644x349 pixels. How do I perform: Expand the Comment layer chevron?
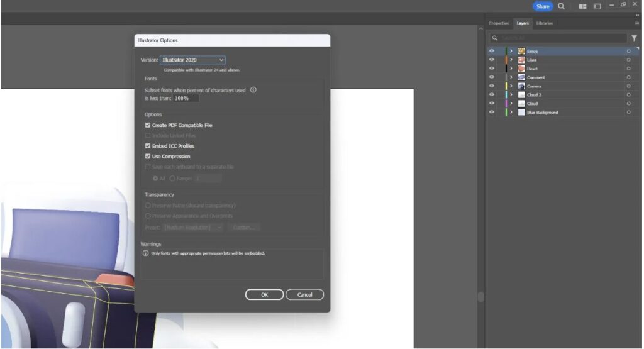pyautogui.click(x=511, y=77)
